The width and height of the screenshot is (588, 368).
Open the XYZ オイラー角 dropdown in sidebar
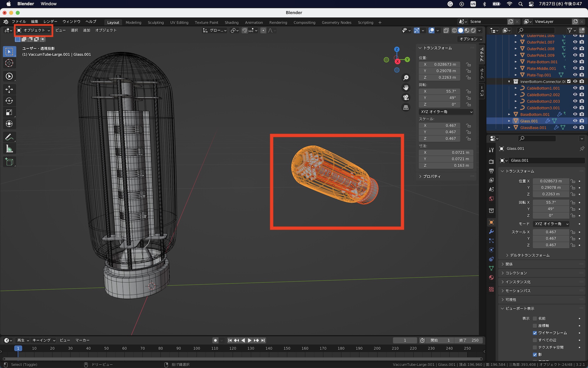(446, 112)
